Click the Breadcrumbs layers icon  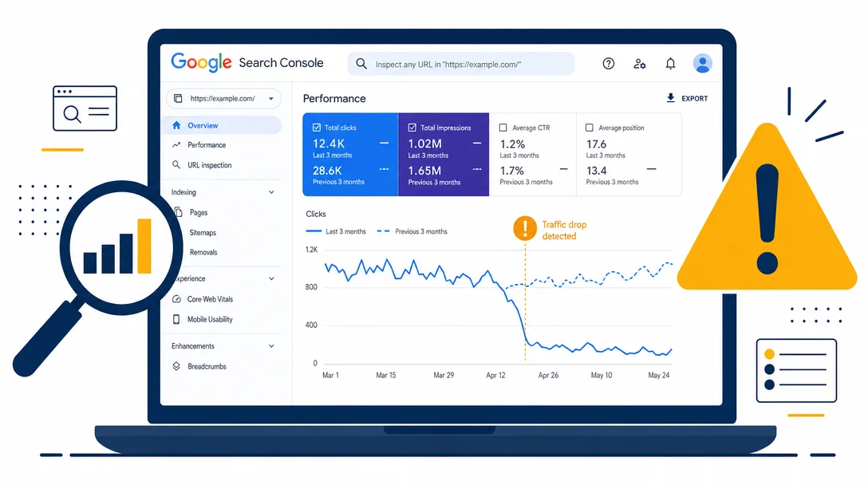tap(176, 366)
